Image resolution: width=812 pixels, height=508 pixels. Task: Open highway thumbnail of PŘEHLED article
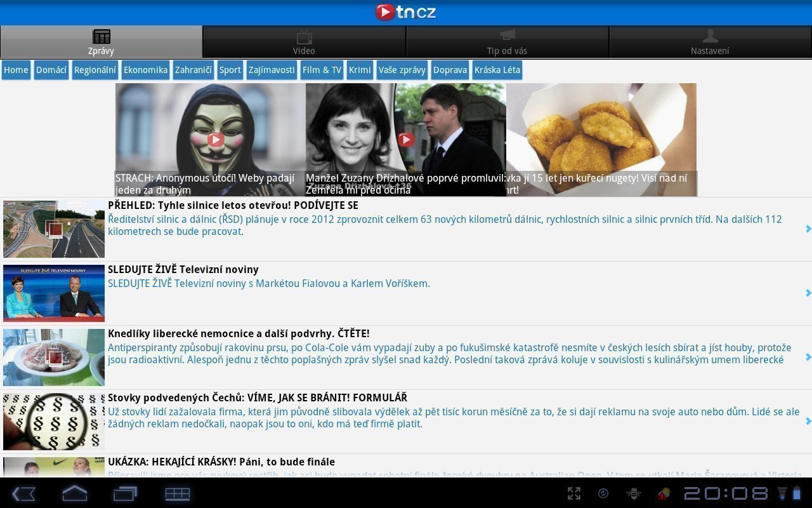click(54, 229)
